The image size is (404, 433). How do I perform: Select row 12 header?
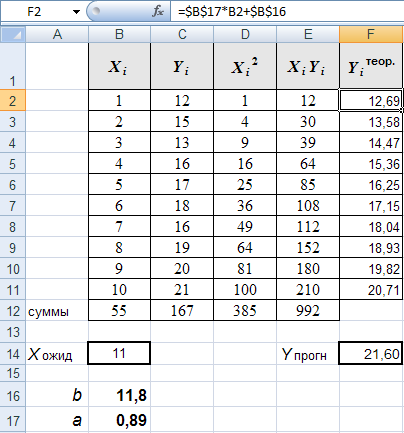click(x=13, y=311)
